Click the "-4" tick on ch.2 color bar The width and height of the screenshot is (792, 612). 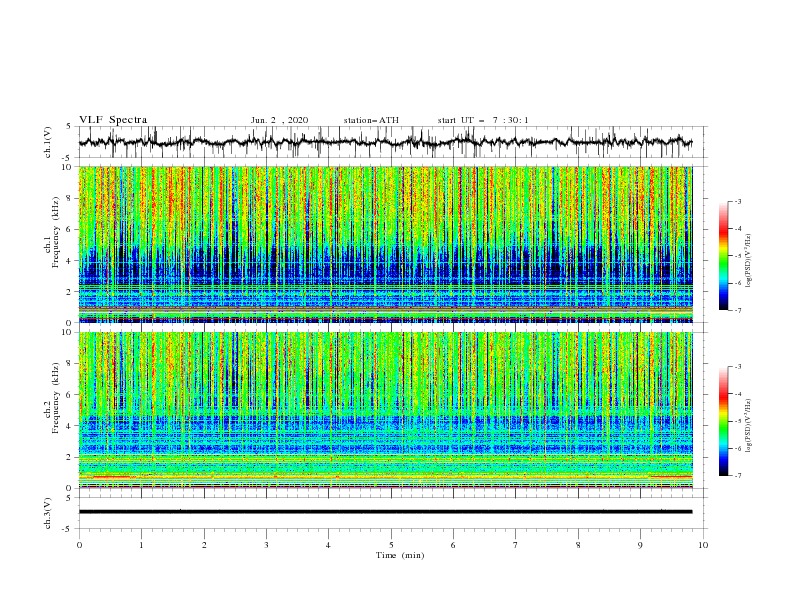(x=737, y=394)
